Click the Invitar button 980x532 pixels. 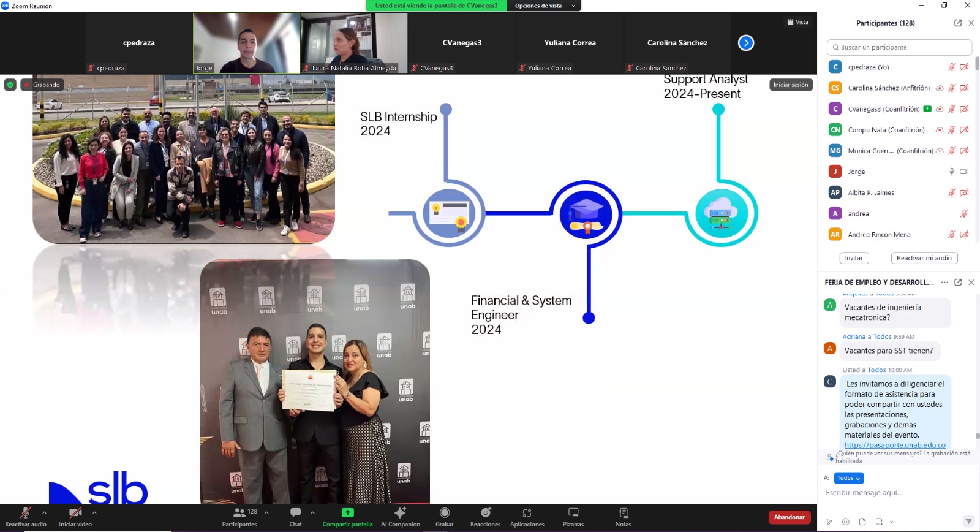coord(854,258)
